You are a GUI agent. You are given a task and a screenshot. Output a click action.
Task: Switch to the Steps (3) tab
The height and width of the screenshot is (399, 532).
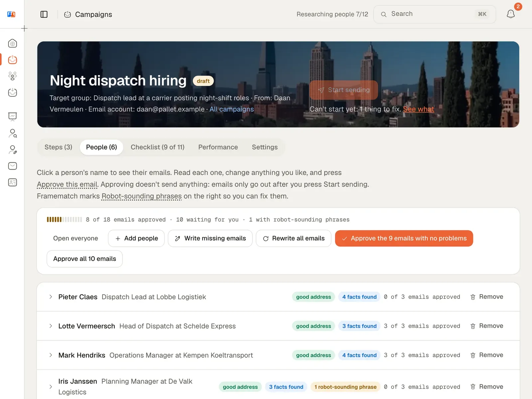59,147
